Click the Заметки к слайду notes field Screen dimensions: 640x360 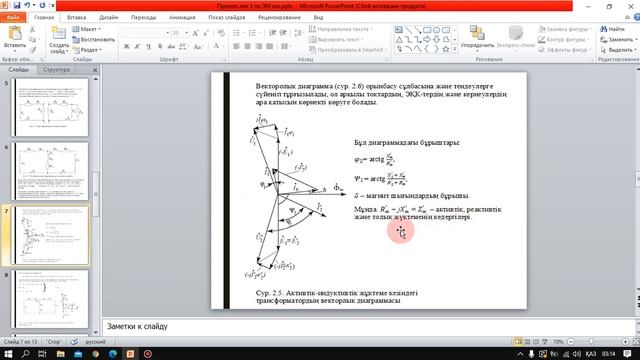pos(369,327)
